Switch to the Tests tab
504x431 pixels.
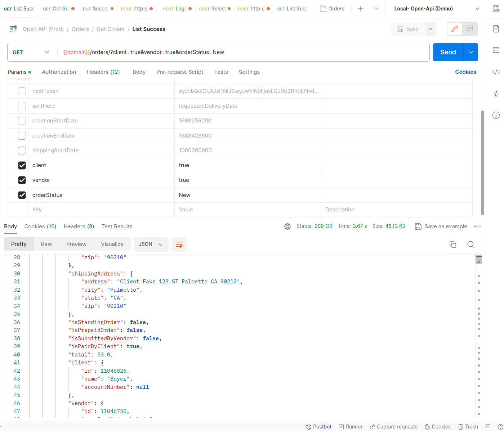(x=221, y=72)
